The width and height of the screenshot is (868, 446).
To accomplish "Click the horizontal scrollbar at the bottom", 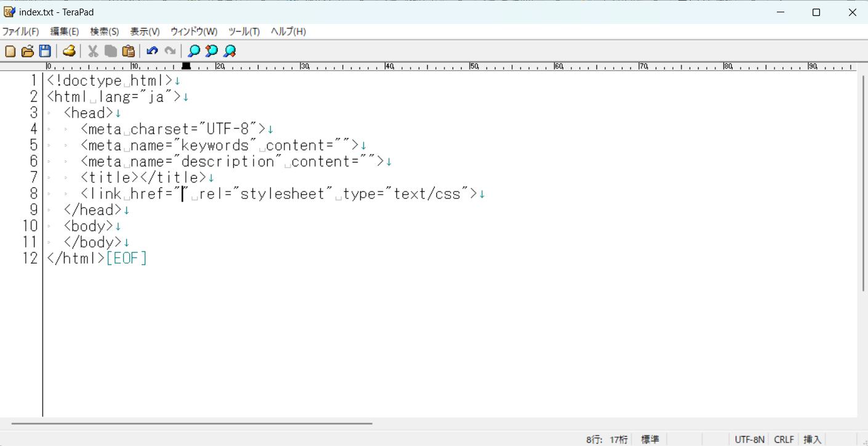I will [191, 423].
